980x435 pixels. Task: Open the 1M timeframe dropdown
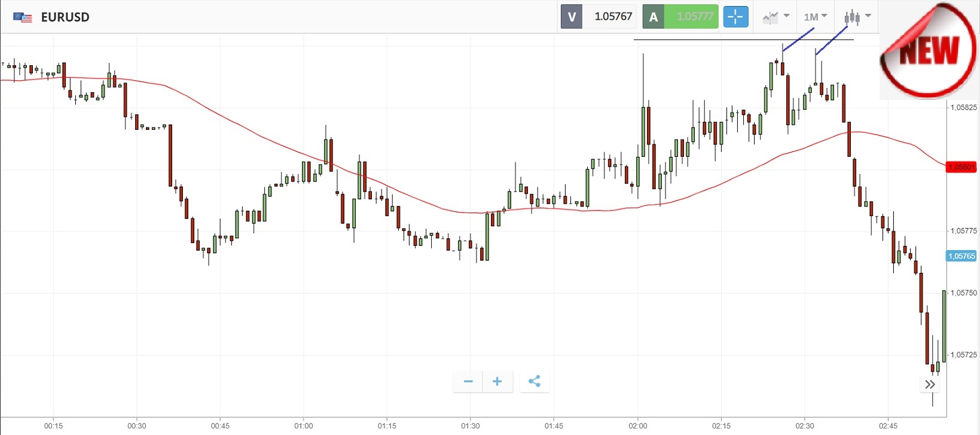[815, 17]
